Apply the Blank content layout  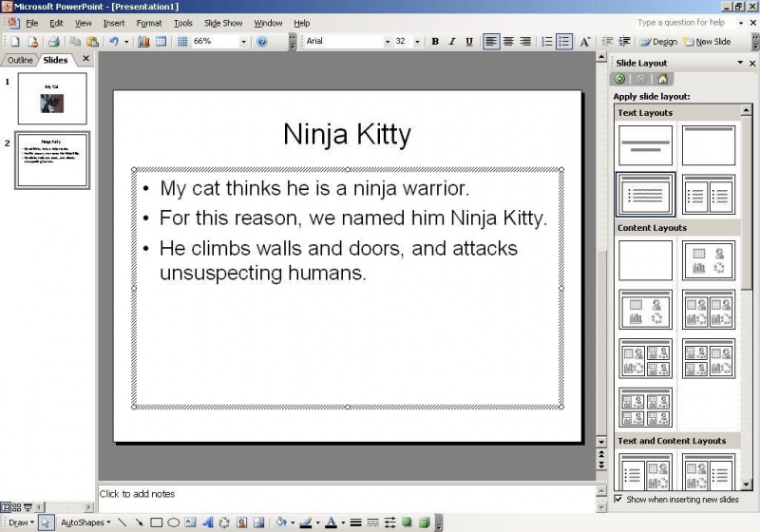[646, 260]
